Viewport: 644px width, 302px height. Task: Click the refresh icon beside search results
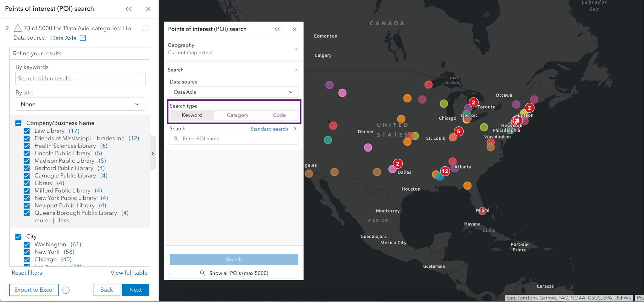coord(146,28)
